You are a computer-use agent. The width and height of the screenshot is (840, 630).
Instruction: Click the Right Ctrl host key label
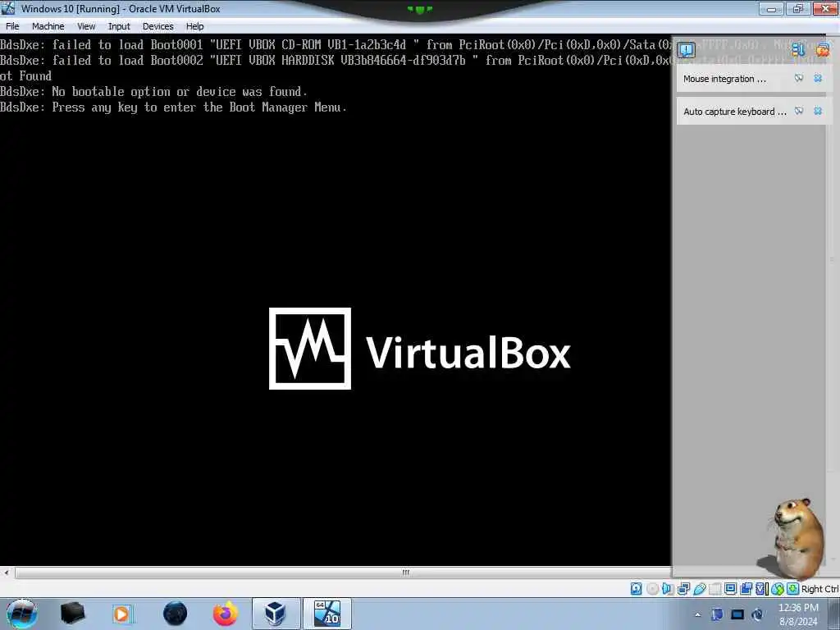pyautogui.click(x=819, y=589)
